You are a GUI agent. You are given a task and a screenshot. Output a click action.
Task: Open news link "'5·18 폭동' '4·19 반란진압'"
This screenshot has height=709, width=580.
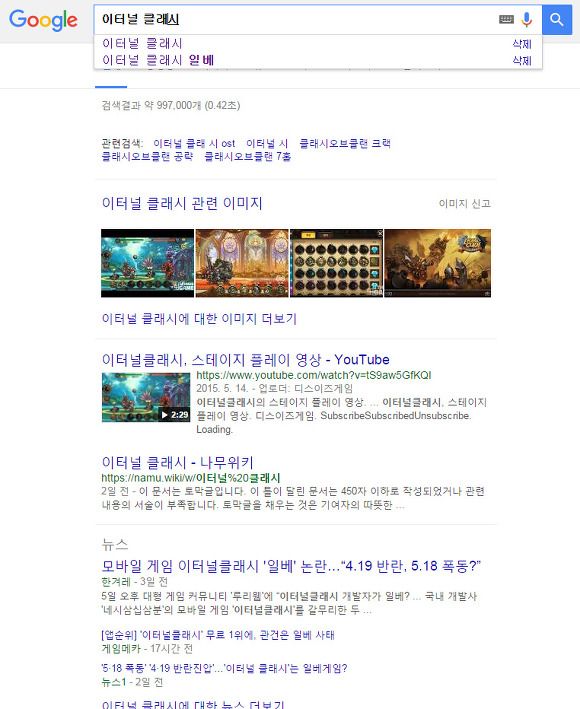tap(224, 669)
